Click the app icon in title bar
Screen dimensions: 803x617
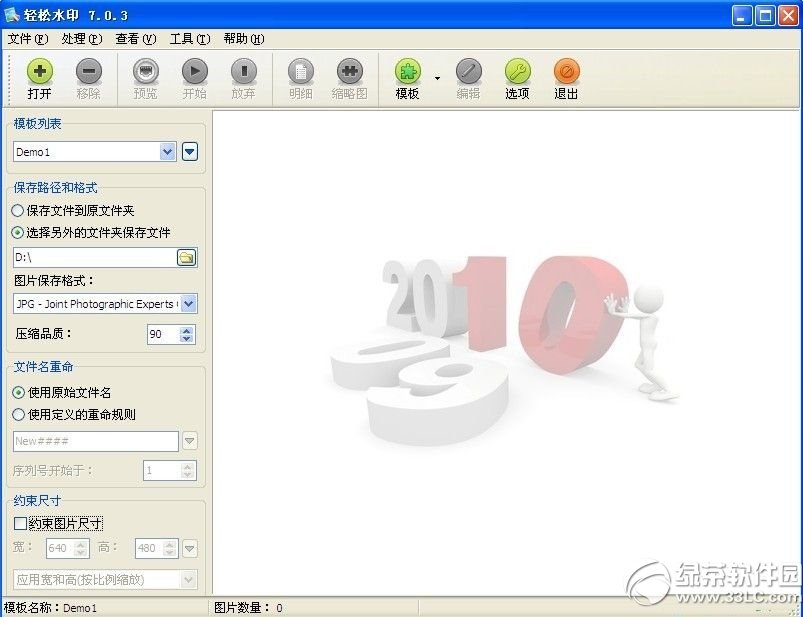pos(11,15)
